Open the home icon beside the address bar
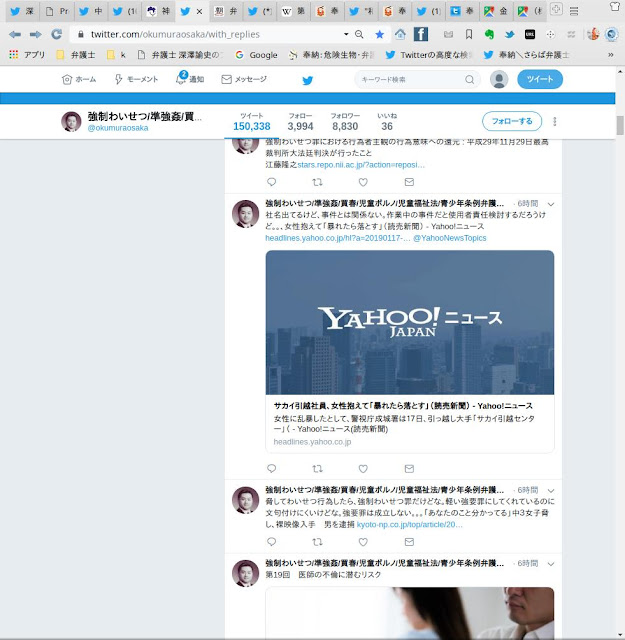 (x=400, y=34)
